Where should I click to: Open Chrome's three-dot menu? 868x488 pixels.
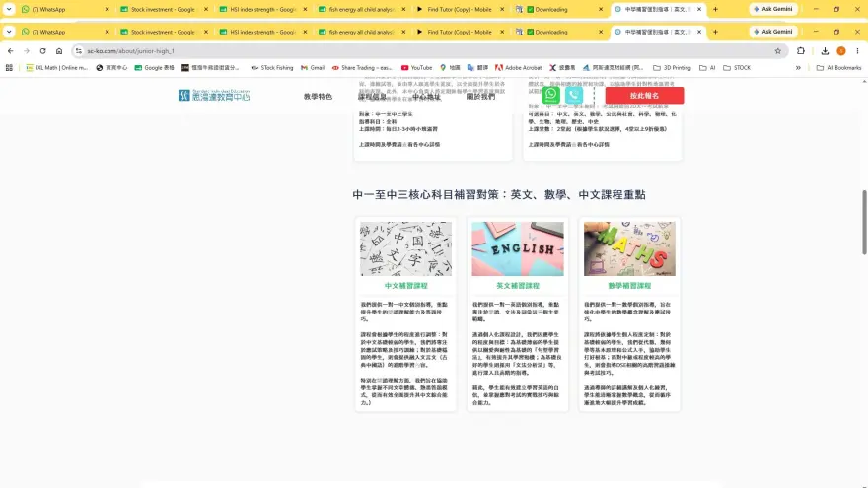click(857, 51)
